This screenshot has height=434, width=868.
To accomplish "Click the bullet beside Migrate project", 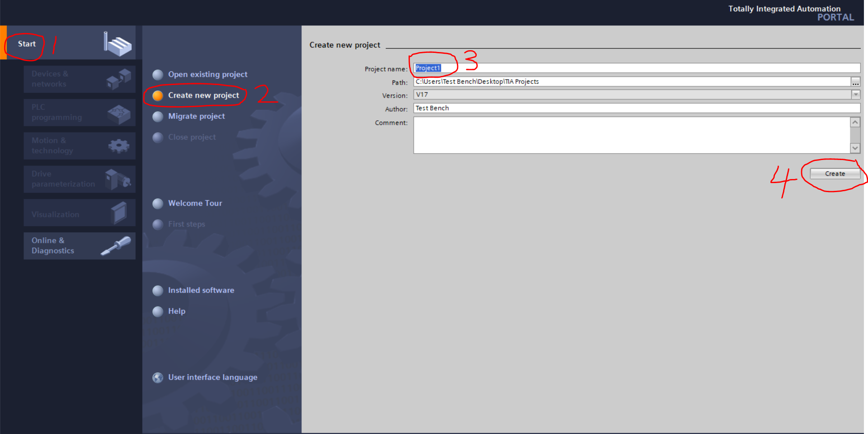I will 158,117.
